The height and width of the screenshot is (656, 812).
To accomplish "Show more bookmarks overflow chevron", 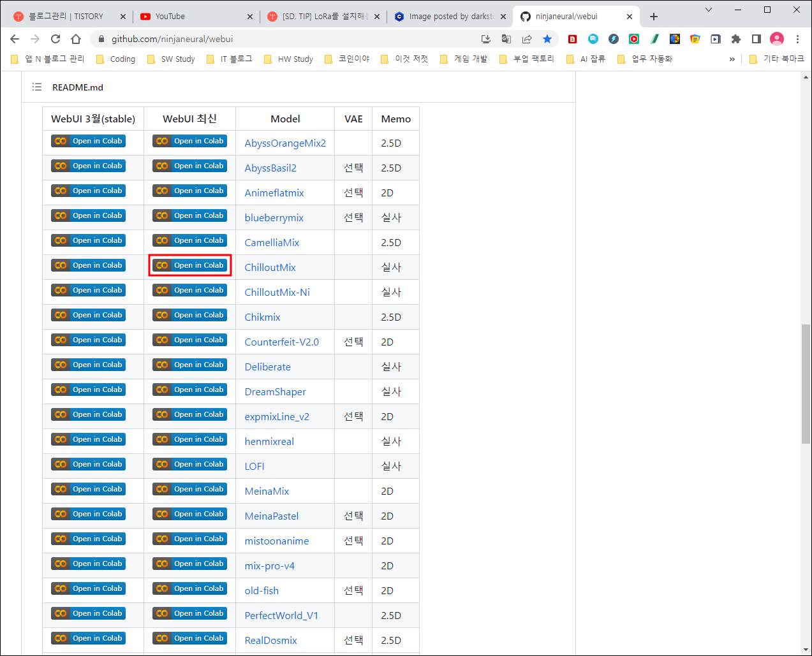I will 732,59.
